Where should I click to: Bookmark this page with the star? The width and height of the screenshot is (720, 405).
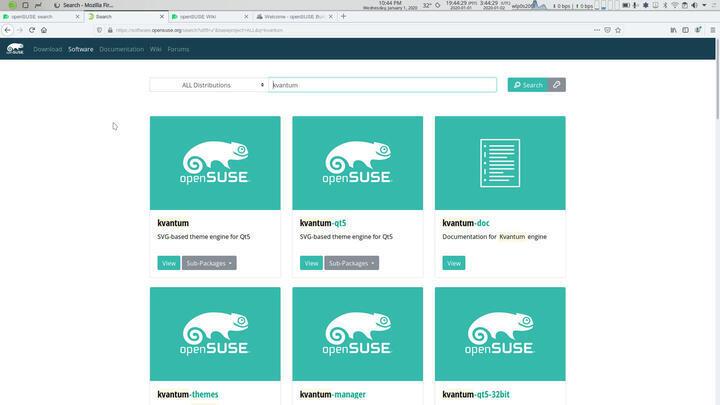[618, 30]
